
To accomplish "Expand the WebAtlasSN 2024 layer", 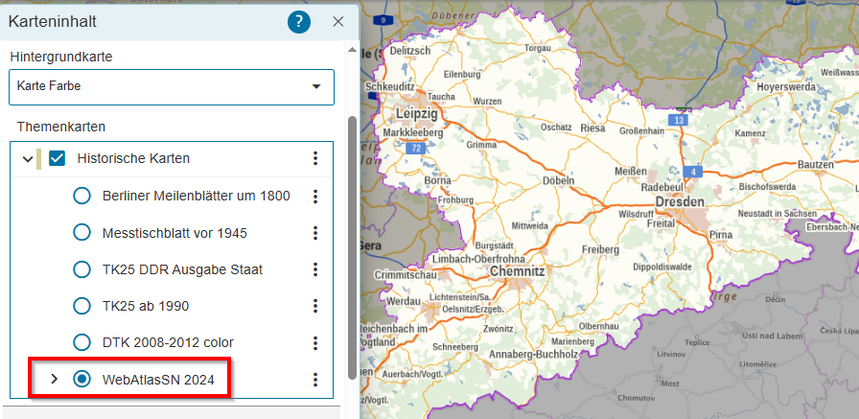I will (54, 379).
